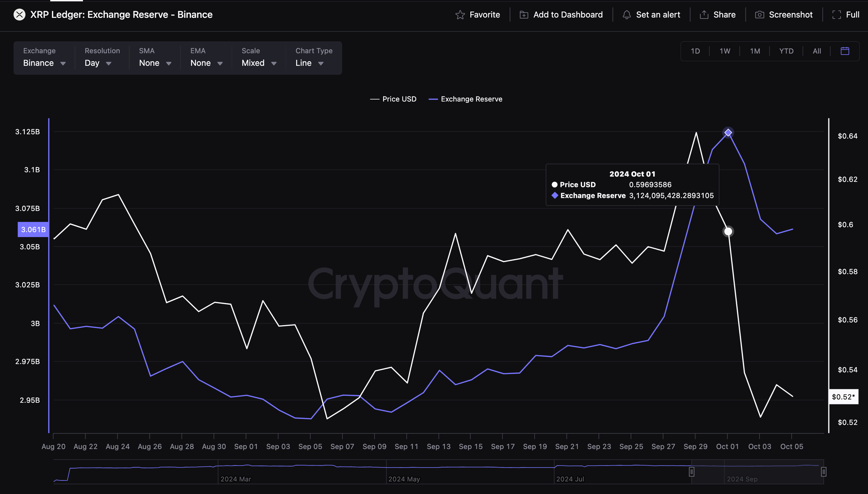Click the 2024 Sep marker in the navigator
This screenshot has height=494, width=868.
pos(742,479)
